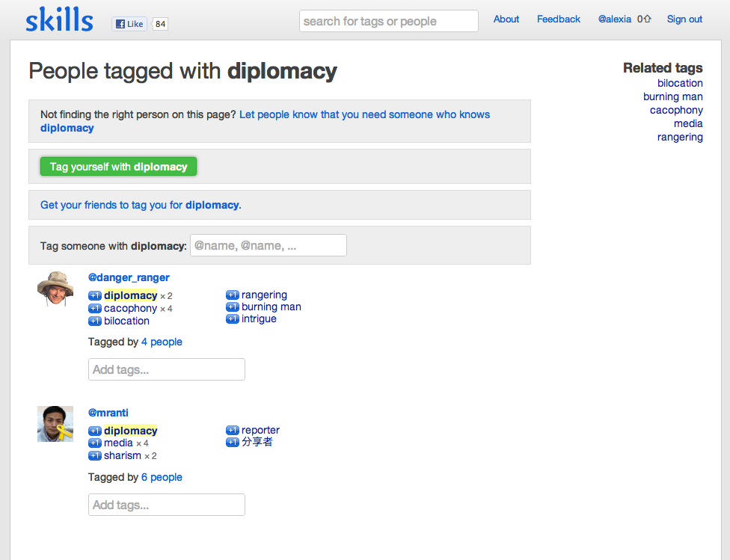Open mranti's profile photo thumbnail
Viewport: 730px width, 560px height.
click(55, 424)
